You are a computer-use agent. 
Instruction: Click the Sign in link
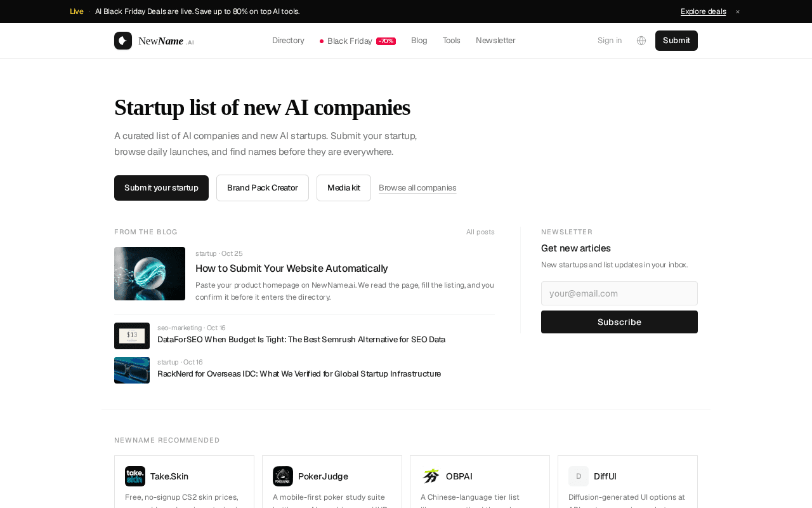[x=610, y=41]
